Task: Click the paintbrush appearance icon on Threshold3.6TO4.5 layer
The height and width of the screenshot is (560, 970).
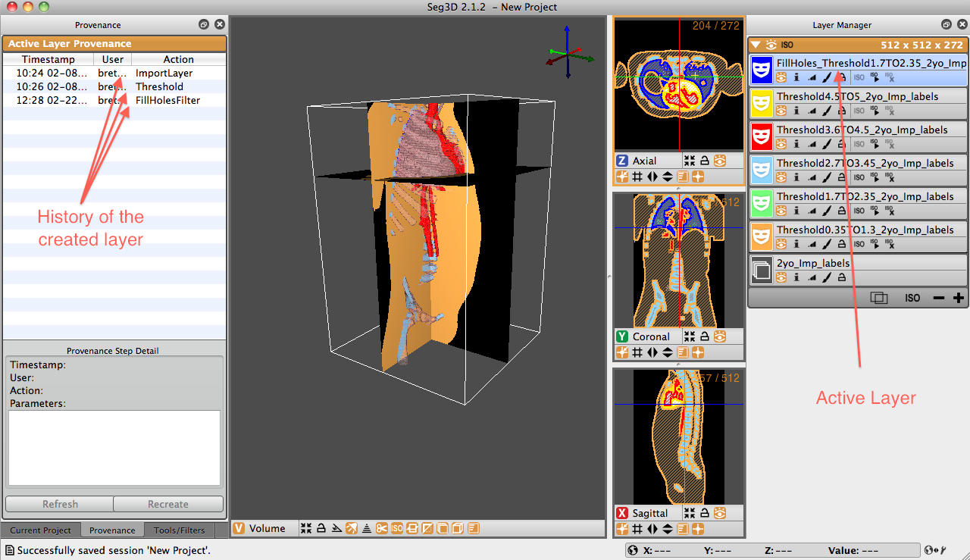Action: (827, 144)
